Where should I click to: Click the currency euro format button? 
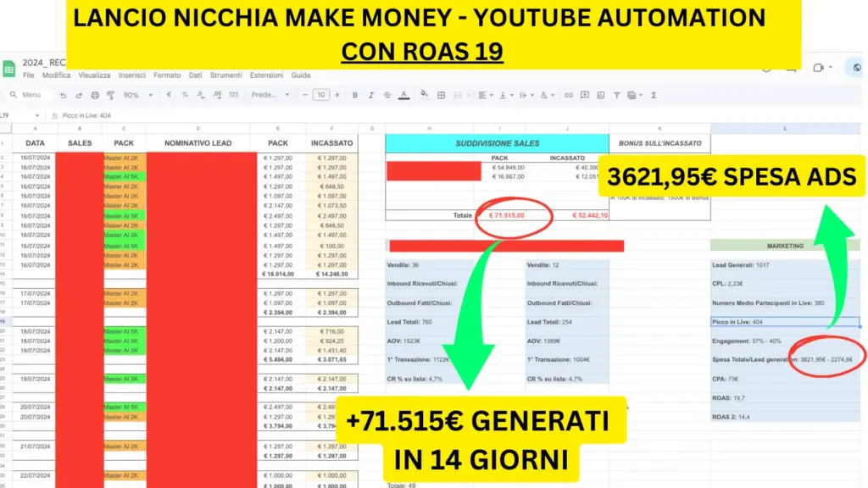(169, 95)
